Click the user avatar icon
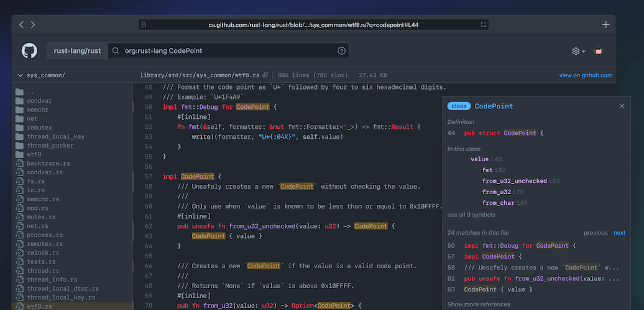644x310 pixels. pos(598,51)
